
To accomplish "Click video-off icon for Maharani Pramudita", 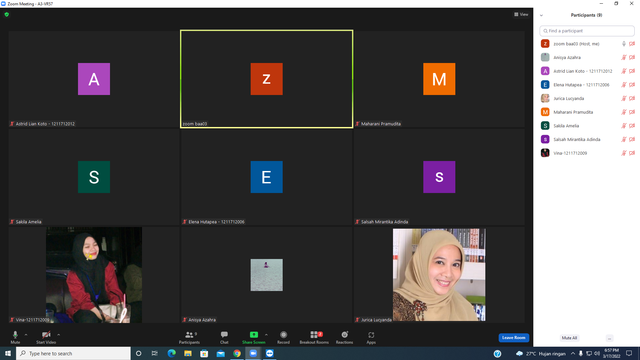I will click(632, 112).
